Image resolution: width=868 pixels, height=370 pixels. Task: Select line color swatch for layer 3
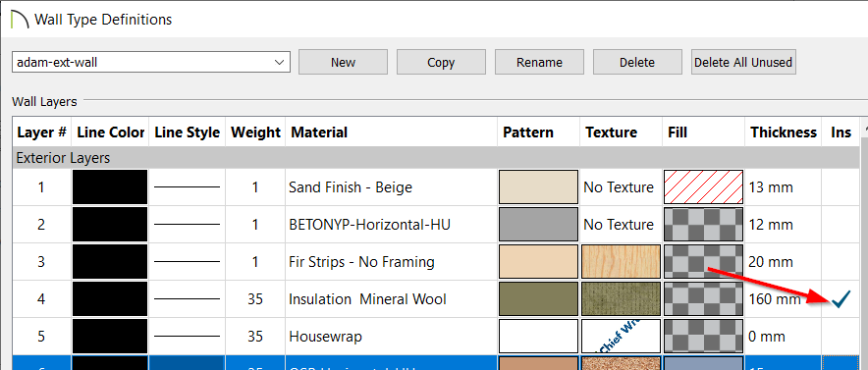(110, 262)
